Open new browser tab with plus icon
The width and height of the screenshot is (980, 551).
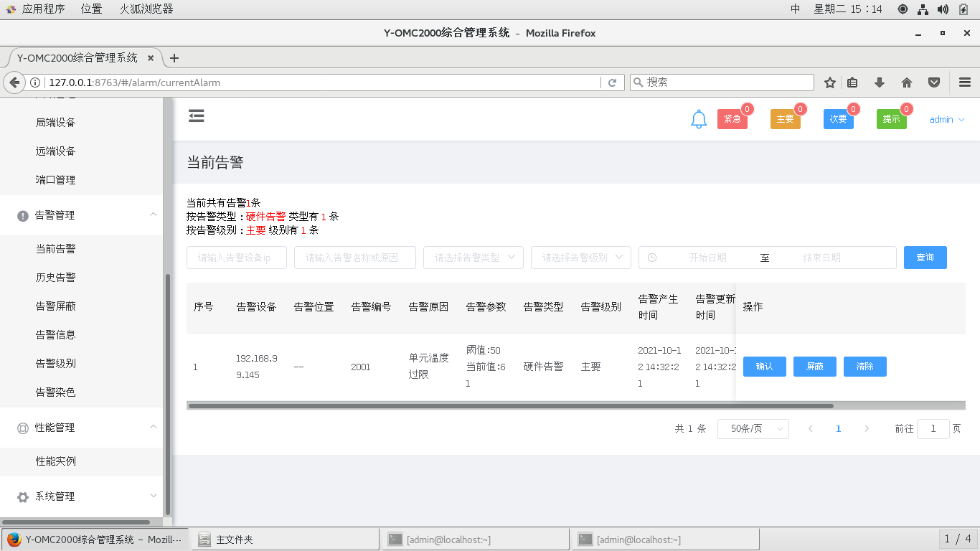coord(174,58)
